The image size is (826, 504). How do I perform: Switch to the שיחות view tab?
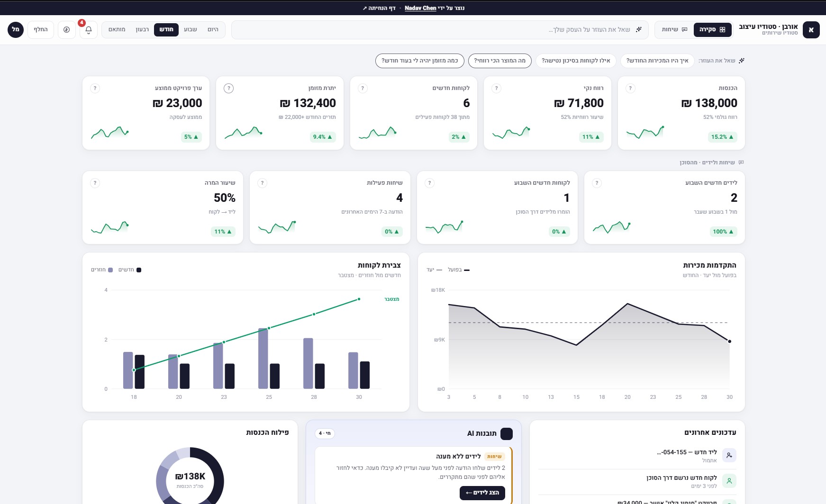(x=674, y=30)
